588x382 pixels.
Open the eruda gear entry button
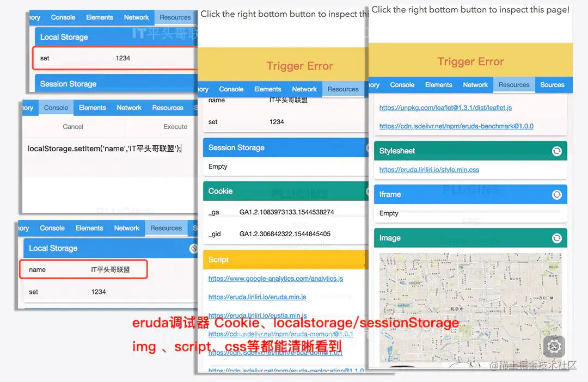coord(554,347)
